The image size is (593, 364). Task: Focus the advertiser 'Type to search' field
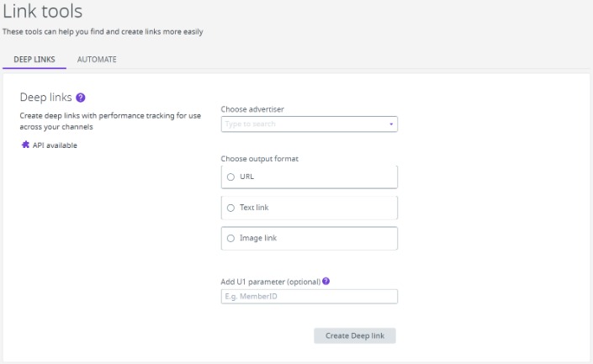(x=303, y=124)
